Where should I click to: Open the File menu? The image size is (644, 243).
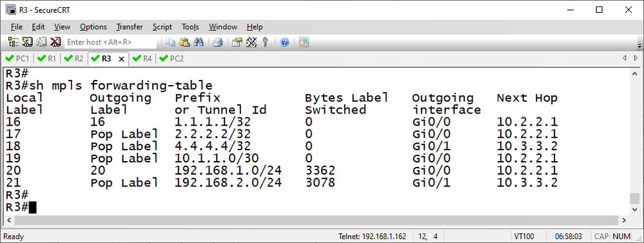[16, 27]
